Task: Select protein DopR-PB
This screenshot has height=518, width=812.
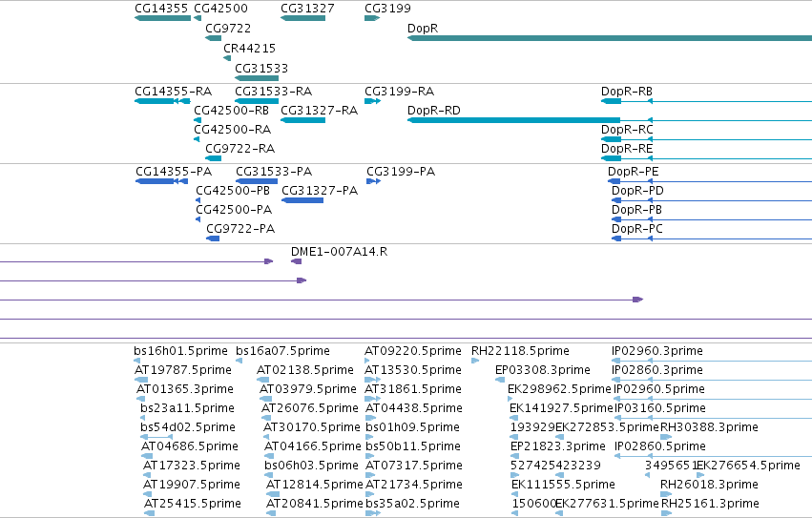Action: pyautogui.click(x=712, y=219)
